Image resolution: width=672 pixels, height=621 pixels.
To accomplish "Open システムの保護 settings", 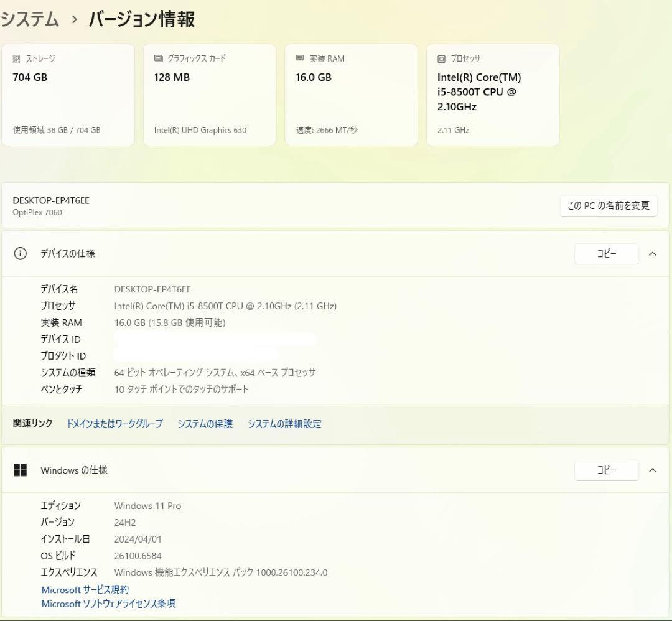I will pos(205,424).
